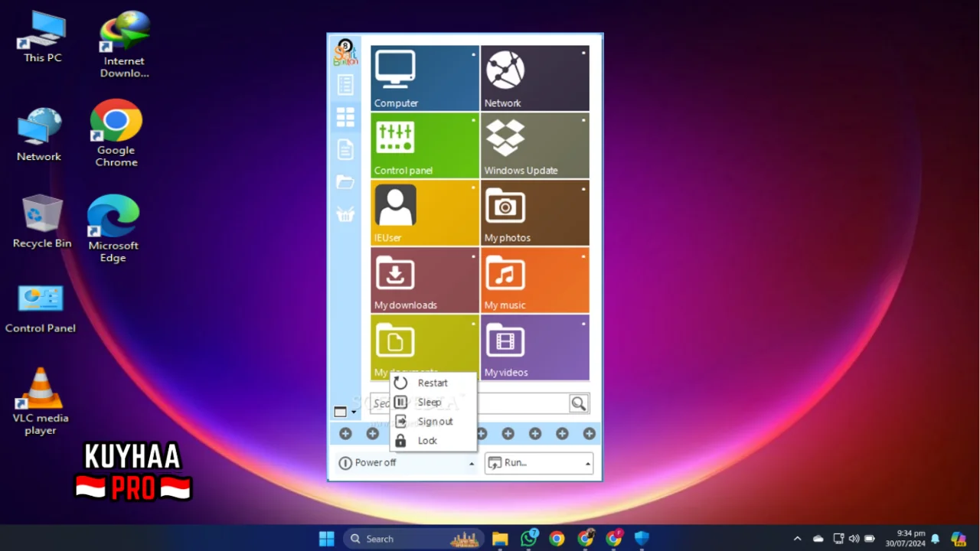Select the Network desktop icon
The image size is (980, 551).
(39, 135)
